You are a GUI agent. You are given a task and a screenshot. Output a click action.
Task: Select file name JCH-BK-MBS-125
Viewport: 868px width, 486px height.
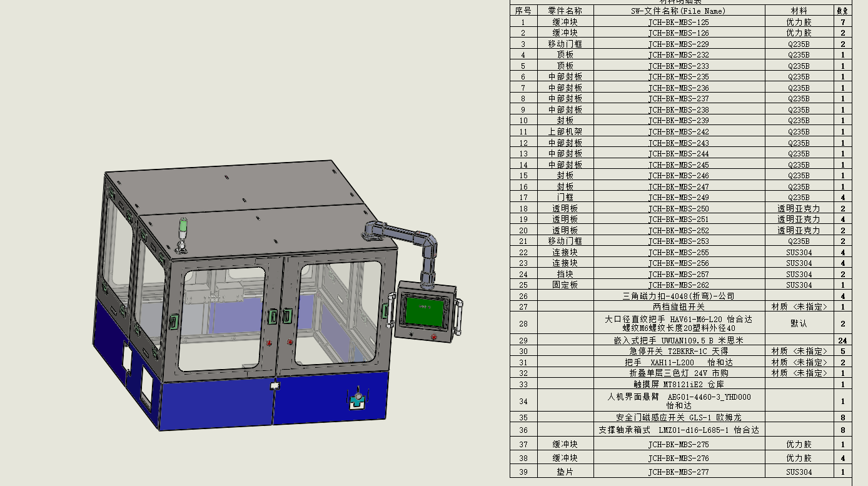point(679,22)
